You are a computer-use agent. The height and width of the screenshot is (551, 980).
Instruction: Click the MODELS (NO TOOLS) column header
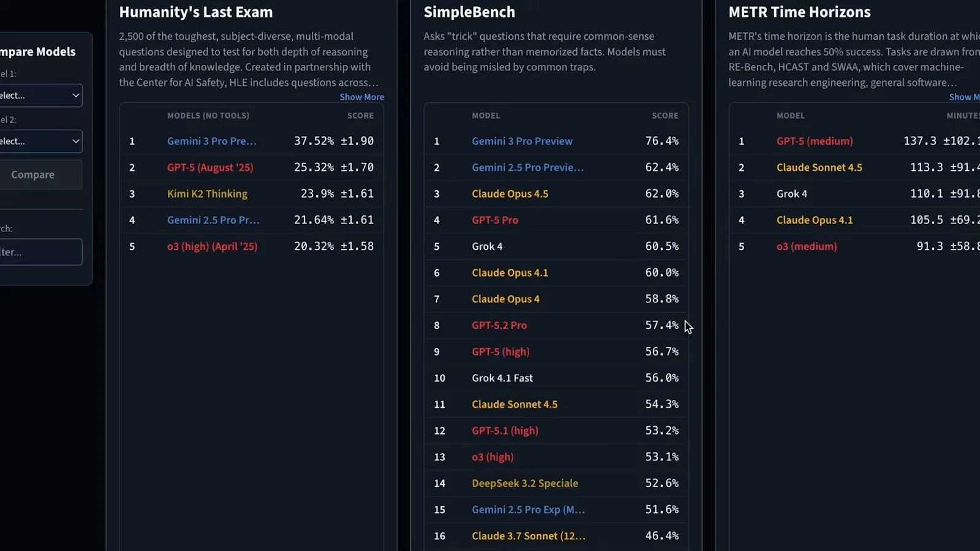(208, 116)
